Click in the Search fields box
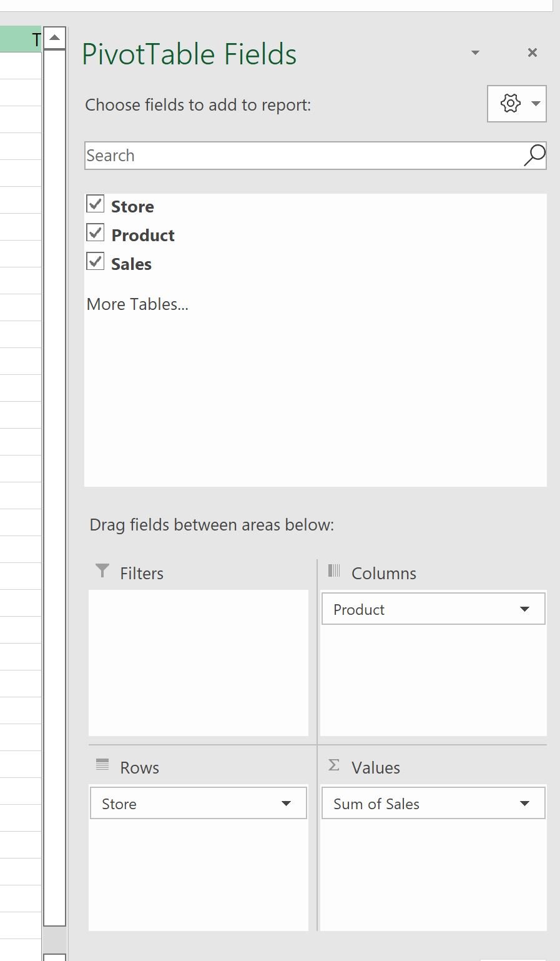This screenshot has height=961, width=560. (x=303, y=156)
